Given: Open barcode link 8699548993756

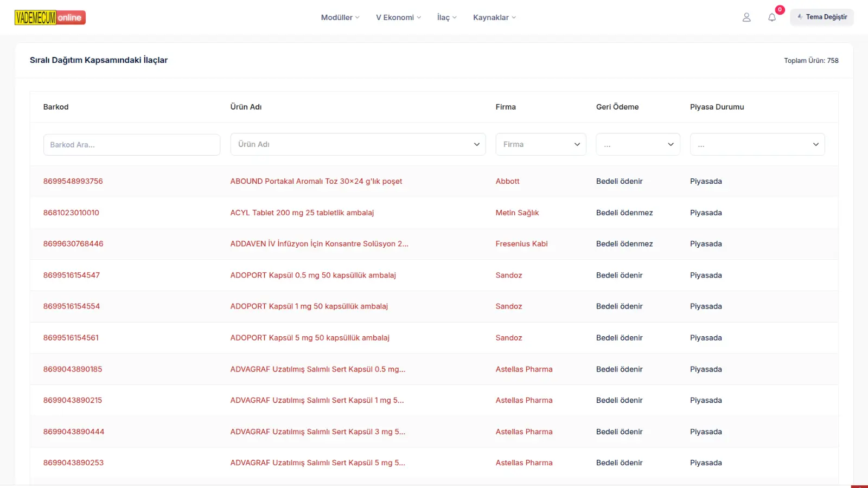Looking at the screenshot, I should coord(73,181).
